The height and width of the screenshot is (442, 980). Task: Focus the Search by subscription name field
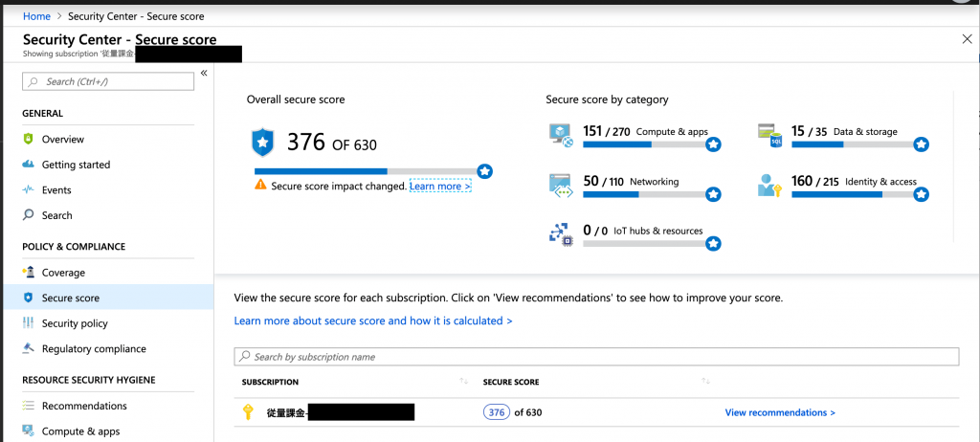pos(596,356)
